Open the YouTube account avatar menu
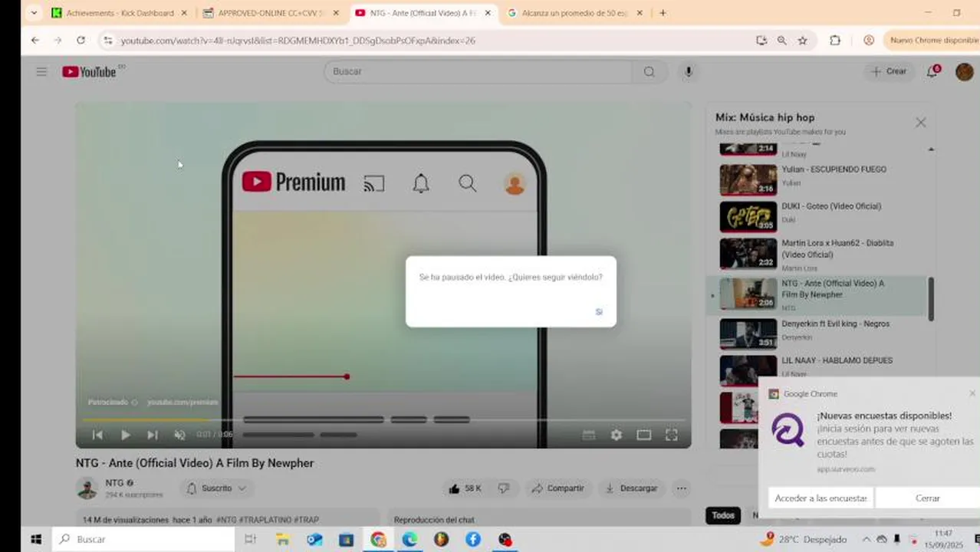The width and height of the screenshot is (980, 552). [x=964, y=71]
